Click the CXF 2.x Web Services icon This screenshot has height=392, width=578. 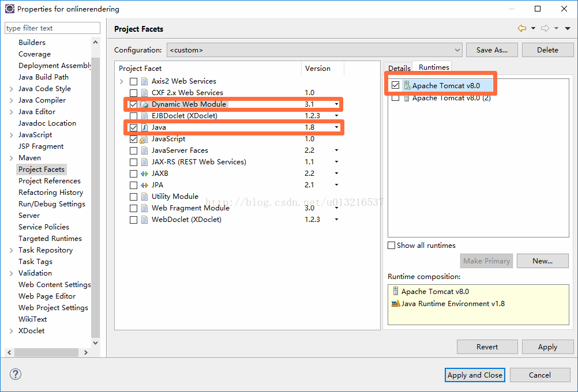pos(144,93)
